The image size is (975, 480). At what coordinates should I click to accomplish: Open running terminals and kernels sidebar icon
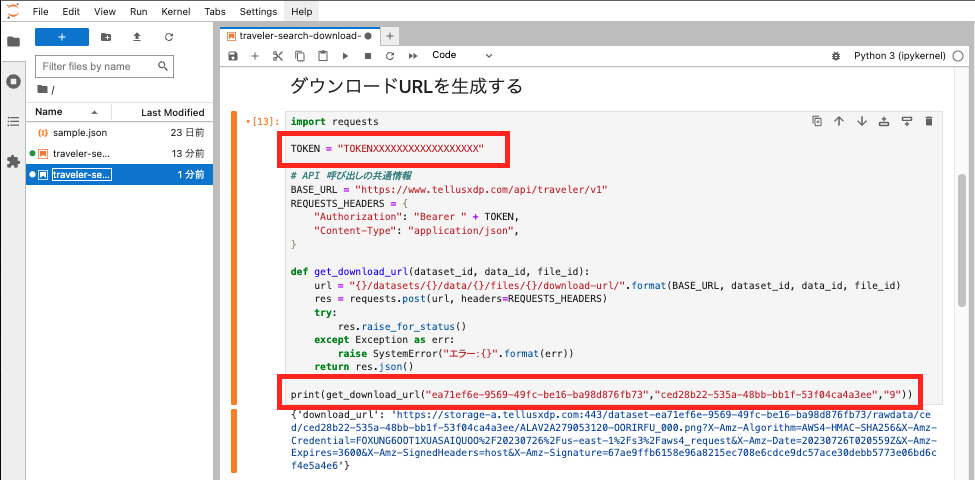[x=13, y=81]
